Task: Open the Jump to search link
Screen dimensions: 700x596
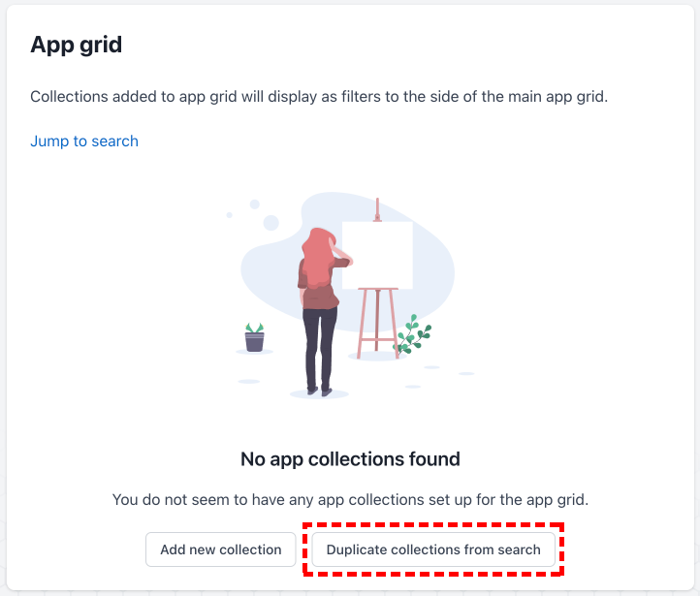Action: tap(84, 141)
